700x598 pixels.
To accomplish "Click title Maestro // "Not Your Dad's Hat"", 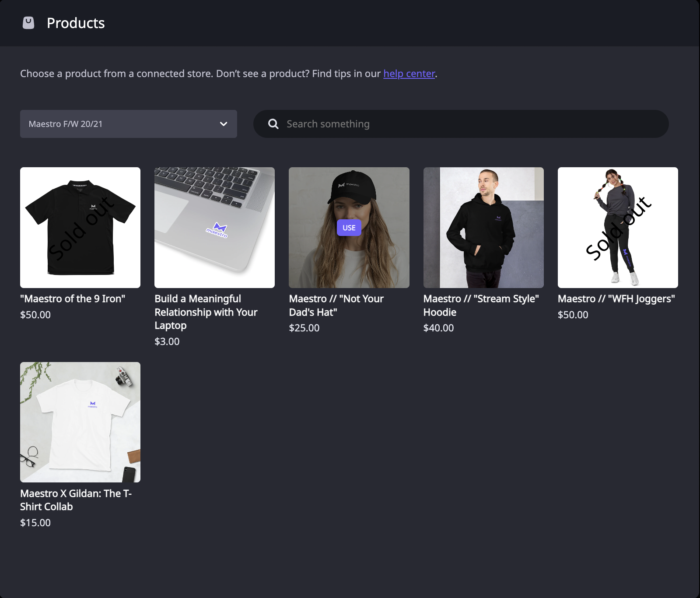I will [336, 305].
